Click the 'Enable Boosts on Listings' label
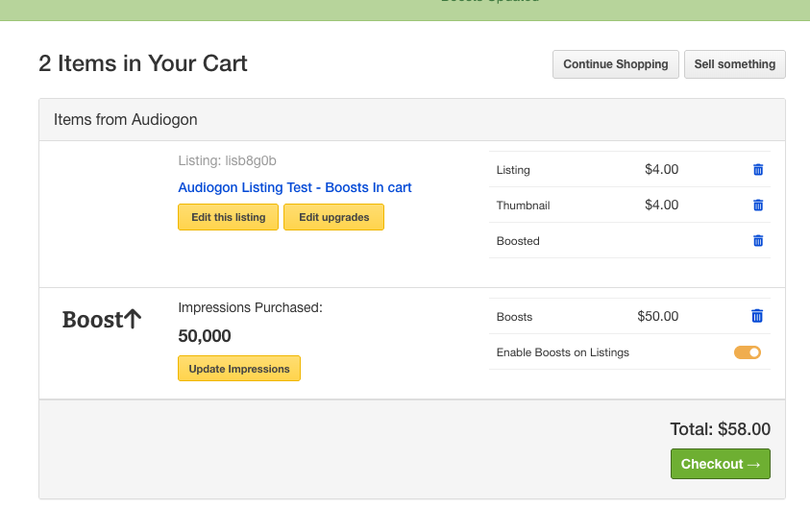 point(562,352)
